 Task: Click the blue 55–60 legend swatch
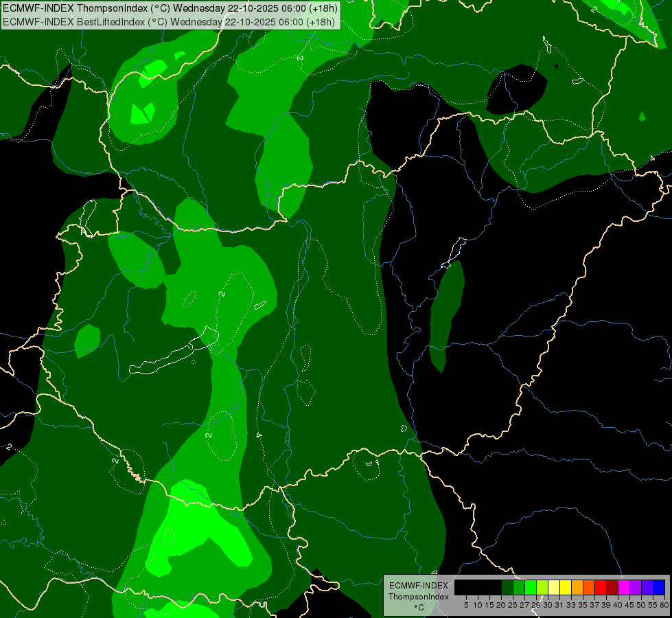point(659,587)
